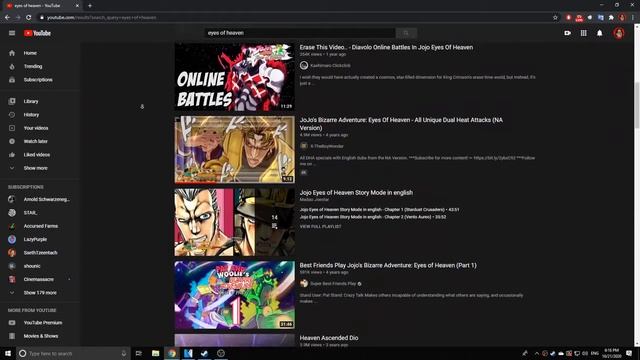The image size is (640, 360).
Task: Open 'Jojo Eyes of Heaven Story Mode in english' title
Action: 356,193
